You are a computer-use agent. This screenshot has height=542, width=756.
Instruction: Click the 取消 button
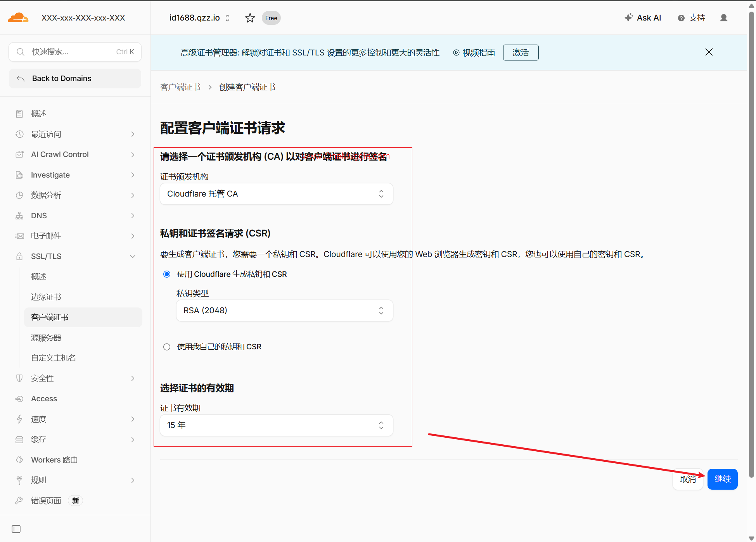click(x=688, y=479)
